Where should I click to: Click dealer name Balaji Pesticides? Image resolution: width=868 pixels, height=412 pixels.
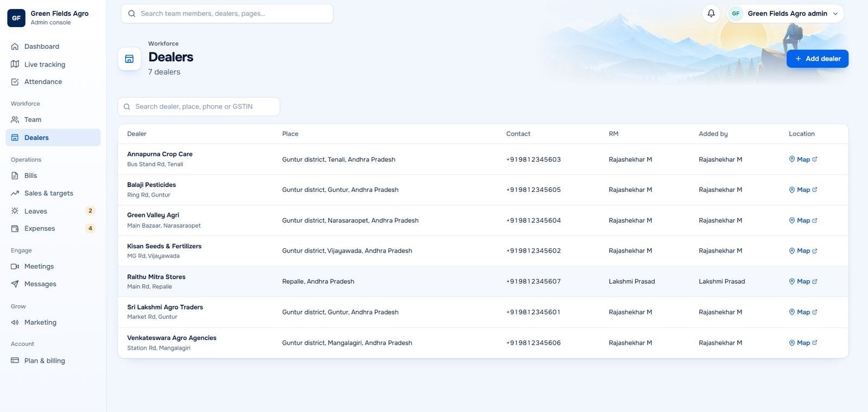[151, 185]
